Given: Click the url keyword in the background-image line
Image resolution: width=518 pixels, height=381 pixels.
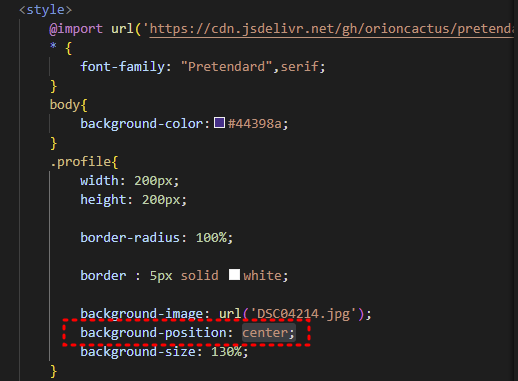Looking at the screenshot, I should point(230,314).
